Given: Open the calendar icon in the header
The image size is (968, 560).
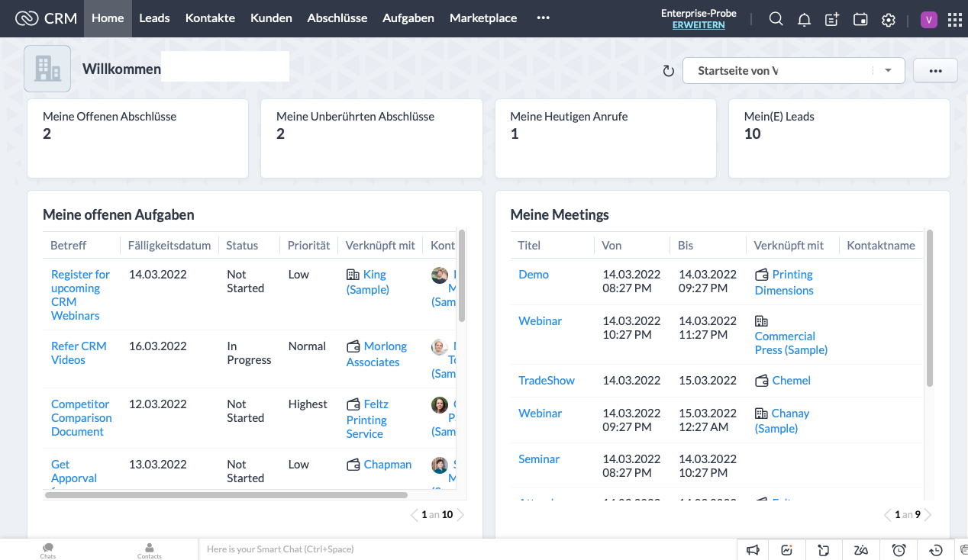Looking at the screenshot, I should coord(860,20).
